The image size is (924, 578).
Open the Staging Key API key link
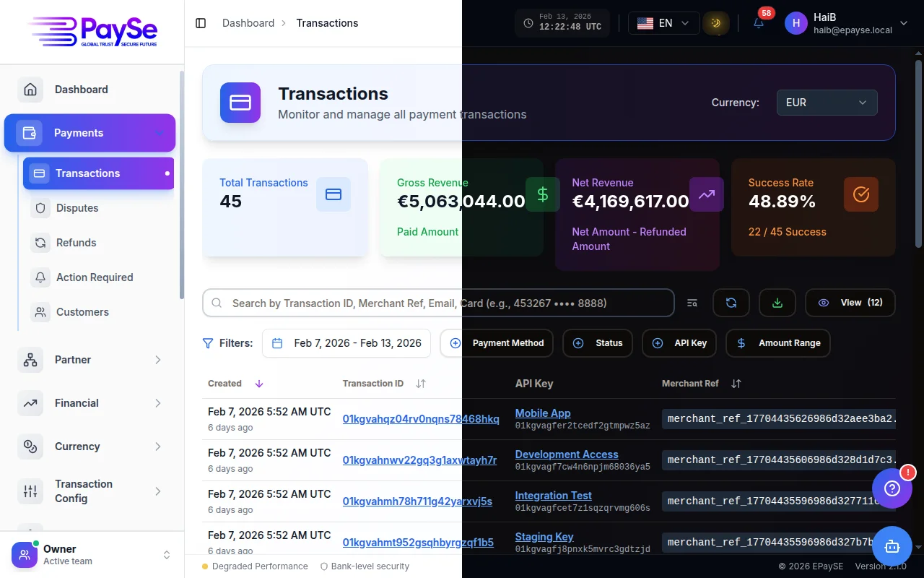(x=544, y=537)
